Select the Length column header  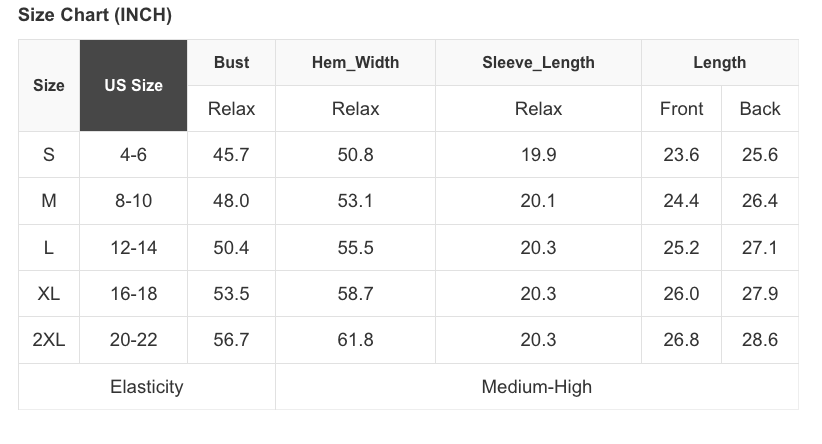point(720,62)
